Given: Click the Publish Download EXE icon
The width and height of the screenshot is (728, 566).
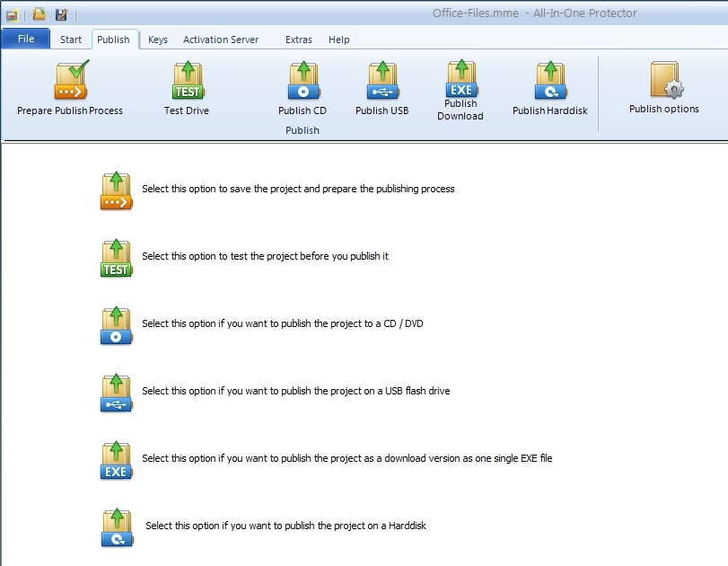Looking at the screenshot, I should click(460, 79).
